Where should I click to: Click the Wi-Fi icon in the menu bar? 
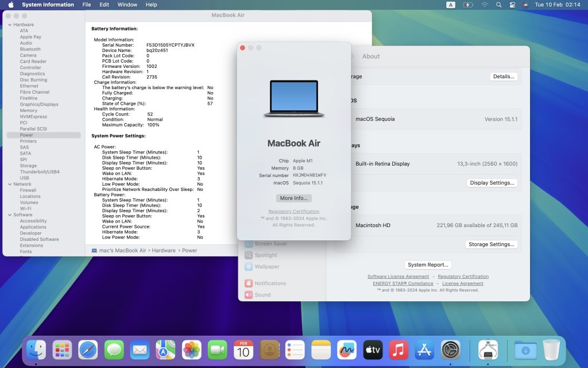(x=486, y=5)
